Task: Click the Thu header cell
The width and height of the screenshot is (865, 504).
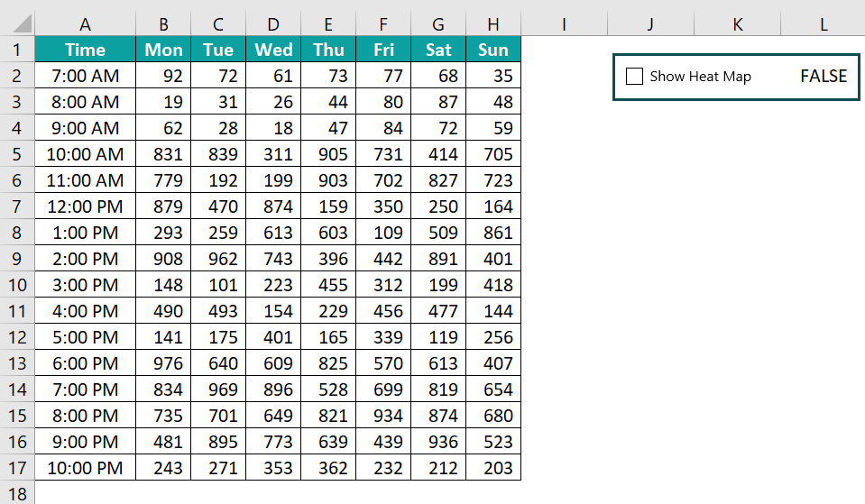Action: [328, 50]
